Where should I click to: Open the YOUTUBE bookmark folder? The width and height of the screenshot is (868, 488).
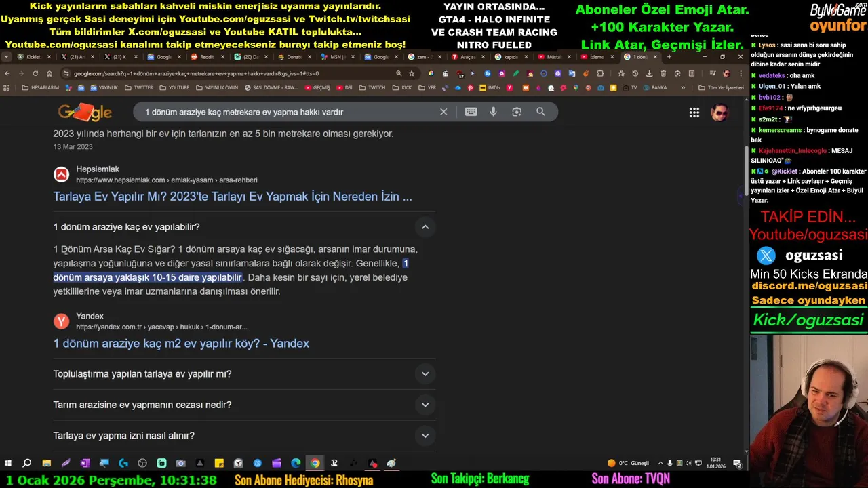pos(174,87)
